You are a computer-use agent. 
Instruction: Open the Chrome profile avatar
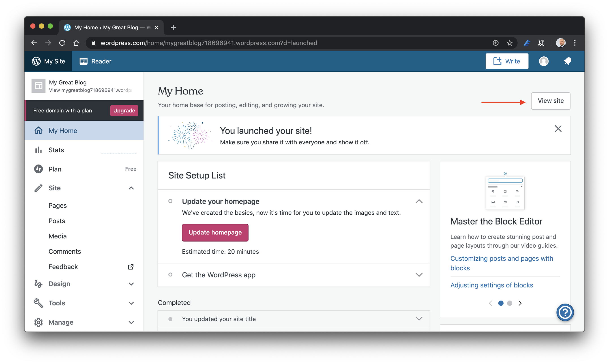click(x=561, y=43)
